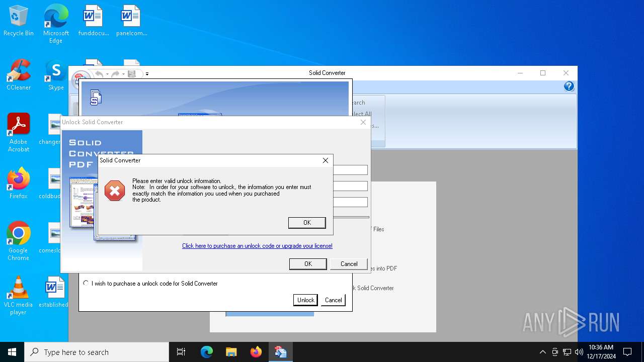This screenshot has height=362, width=644.
Task: Click the Undo icon in Solid Converter toolbar
Action: point(99,74)
